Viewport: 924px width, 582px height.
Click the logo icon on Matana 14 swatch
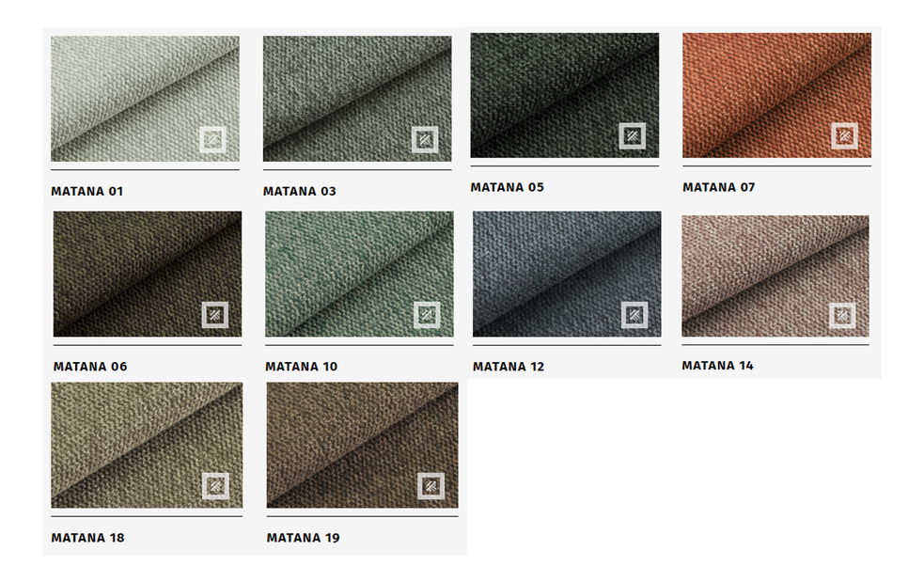(842, 316)
